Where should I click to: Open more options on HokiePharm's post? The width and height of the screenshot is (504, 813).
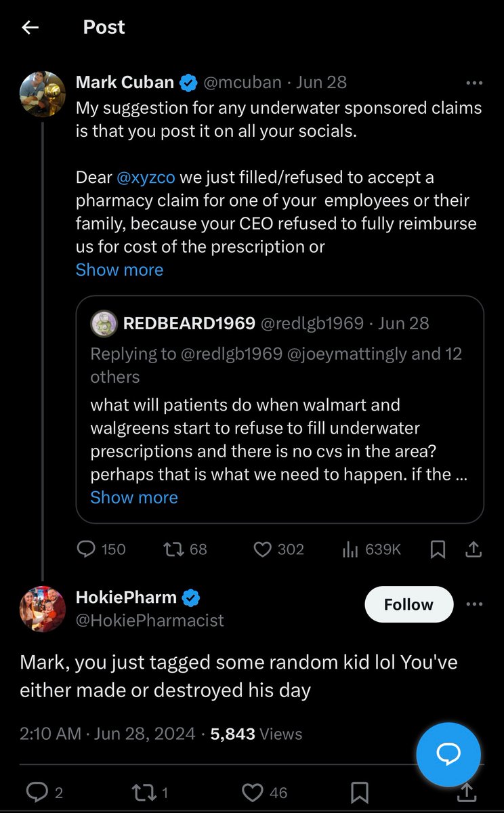tap(474, 604)
